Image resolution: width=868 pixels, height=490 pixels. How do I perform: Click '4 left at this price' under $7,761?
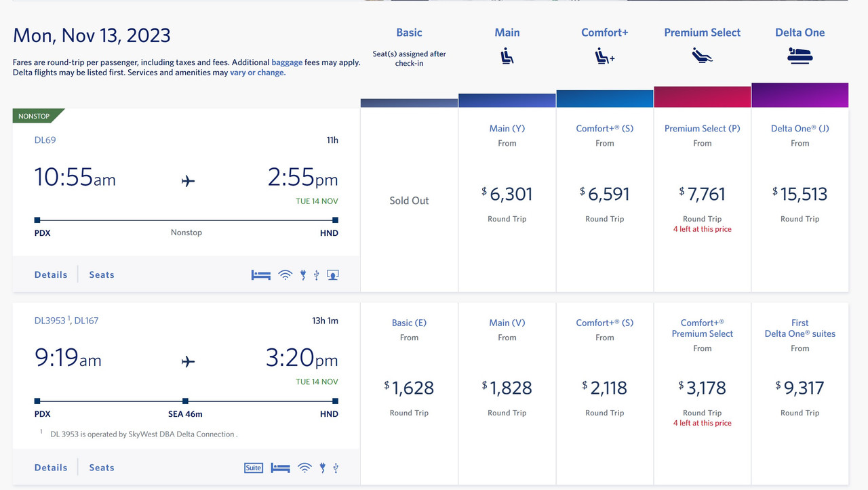[702, 229]
